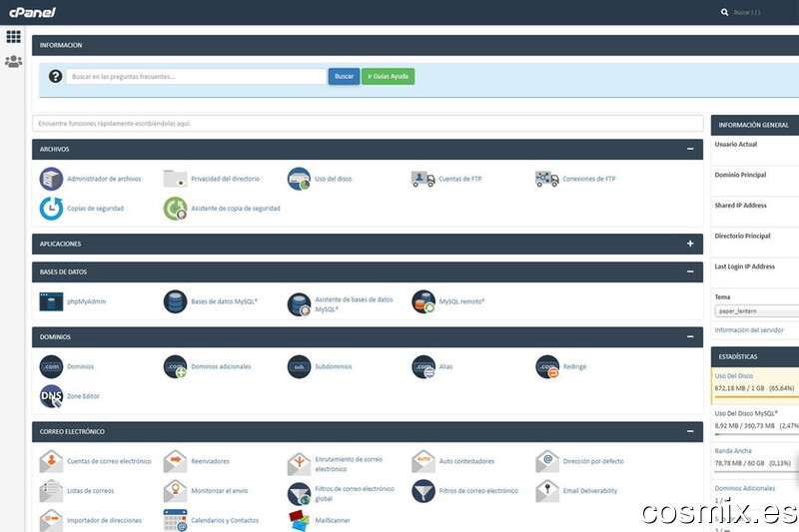Open the Alias domain icon
Screen dimensions: 799x532
[422, 366]
